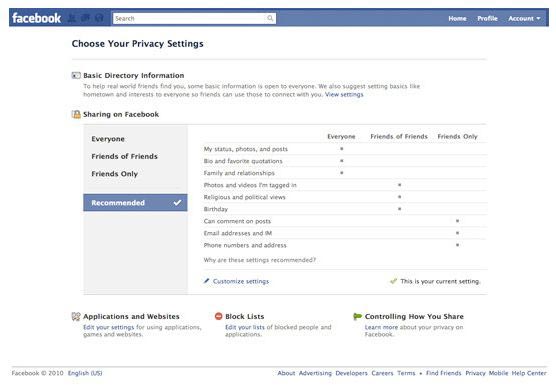Click 'This is your current setting.' text
This screenshot has width=556, height=386.
click(x=440, y=281)
